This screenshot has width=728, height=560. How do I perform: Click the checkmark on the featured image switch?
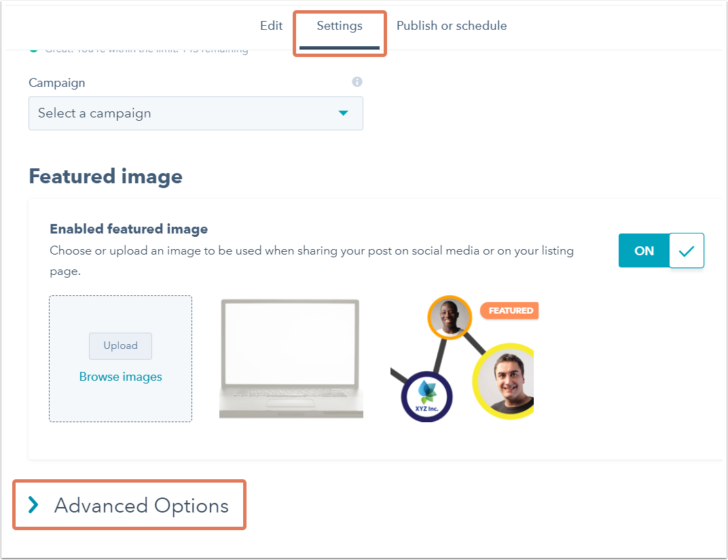[687, 250]
